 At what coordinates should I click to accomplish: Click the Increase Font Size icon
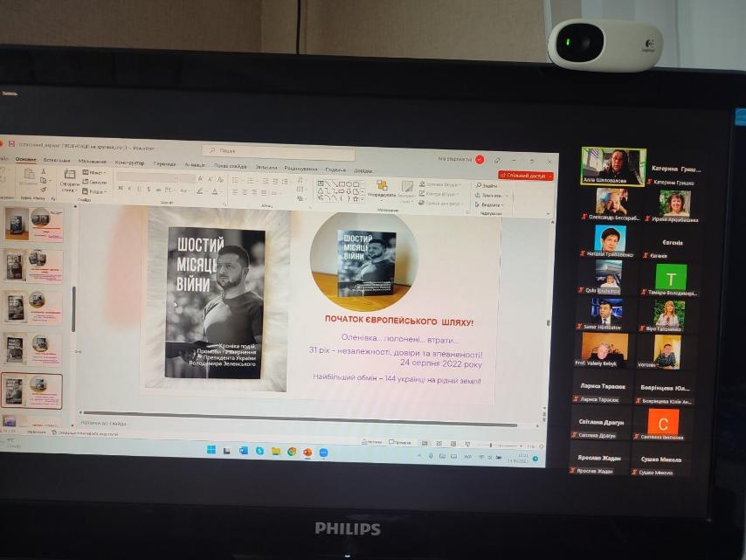pyautogui.click(x=200, y=179)
